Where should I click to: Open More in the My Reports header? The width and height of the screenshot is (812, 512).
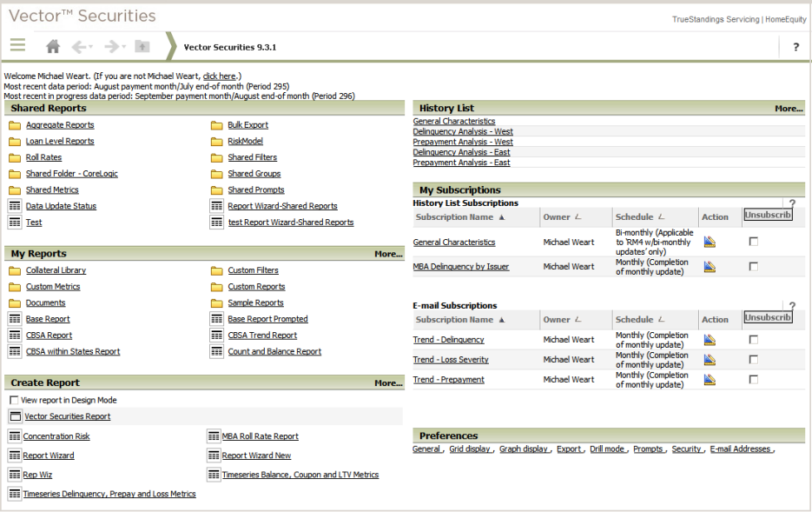pos(388,254)
